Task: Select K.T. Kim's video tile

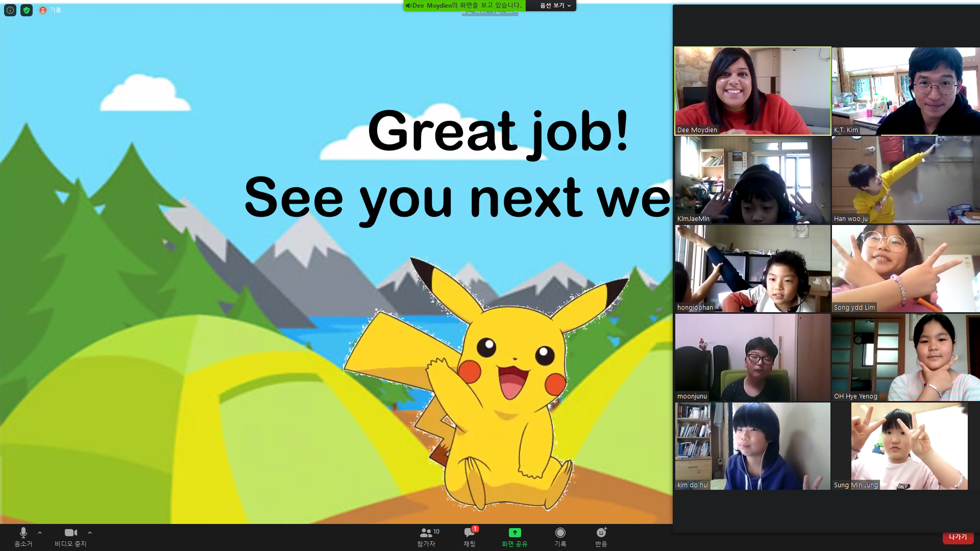Action: 905,91
